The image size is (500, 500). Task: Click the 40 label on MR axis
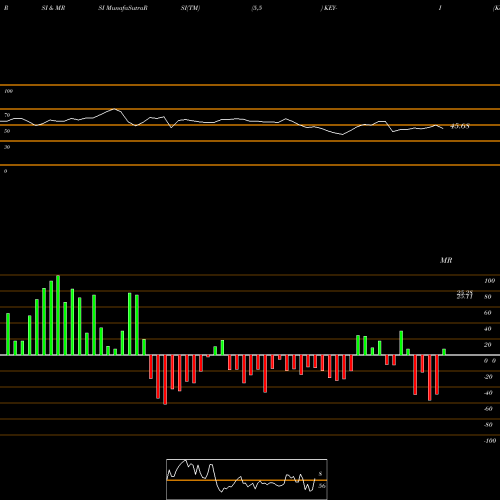488,329
